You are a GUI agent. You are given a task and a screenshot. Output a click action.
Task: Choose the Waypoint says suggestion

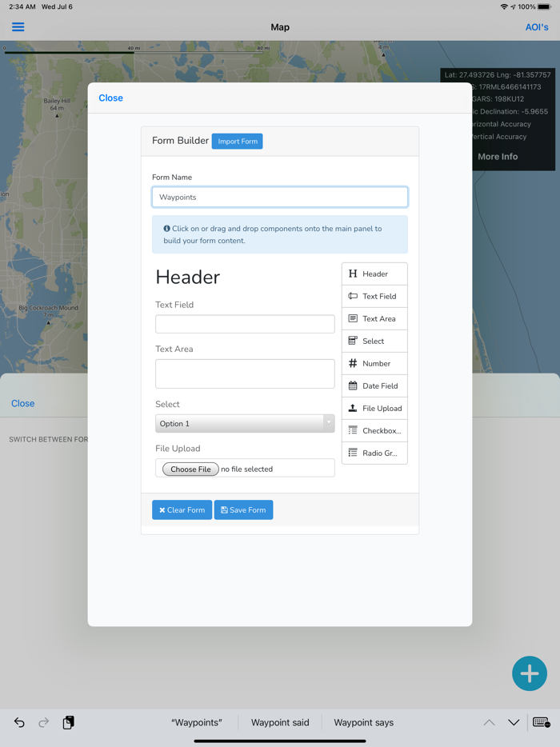click(x=364, y=723)
